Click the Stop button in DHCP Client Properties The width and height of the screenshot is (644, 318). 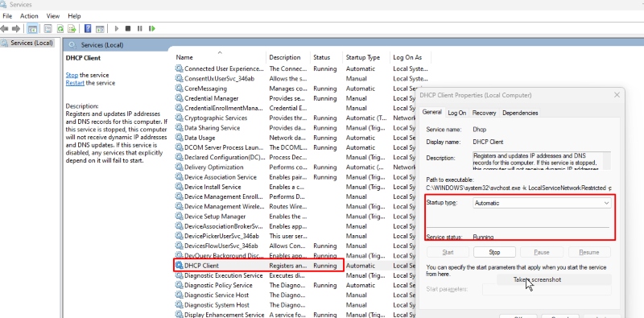tap(494, 252)
